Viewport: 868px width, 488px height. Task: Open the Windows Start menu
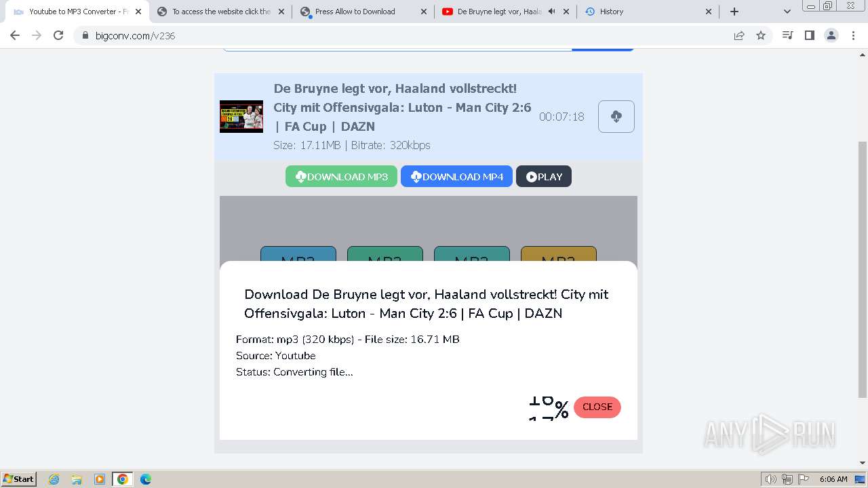click(x=18, y=479)
